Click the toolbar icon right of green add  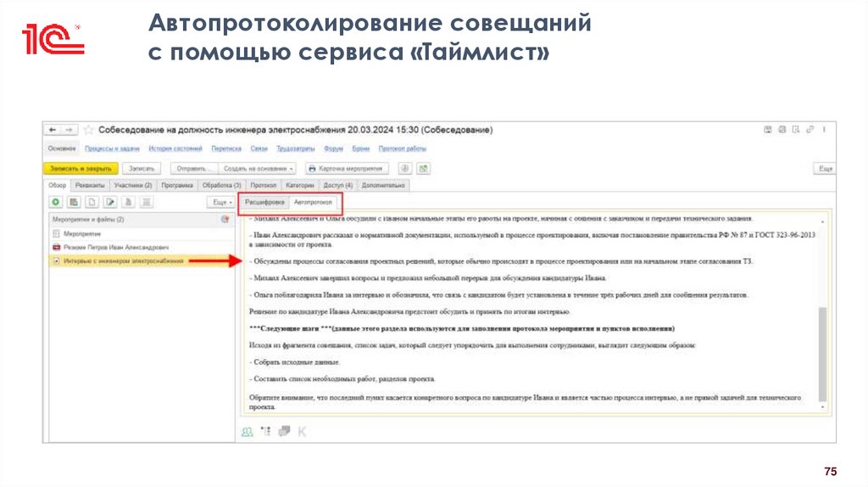[x=74, y=202]
